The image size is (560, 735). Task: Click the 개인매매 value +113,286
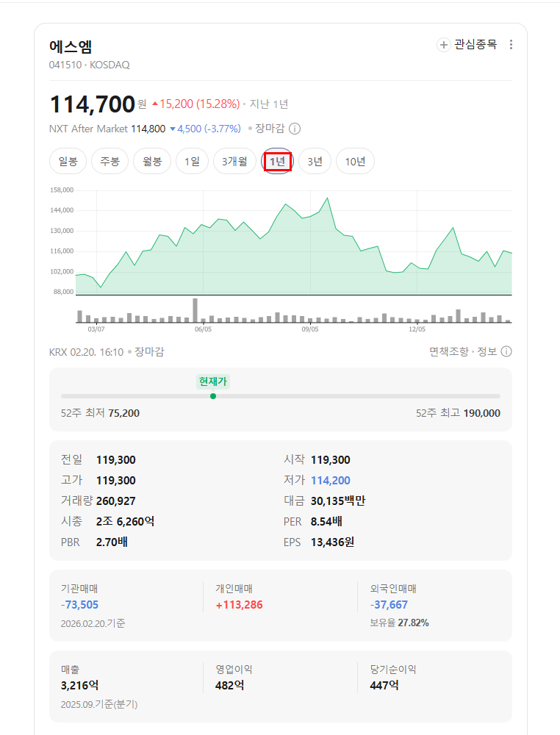[239, 605]
